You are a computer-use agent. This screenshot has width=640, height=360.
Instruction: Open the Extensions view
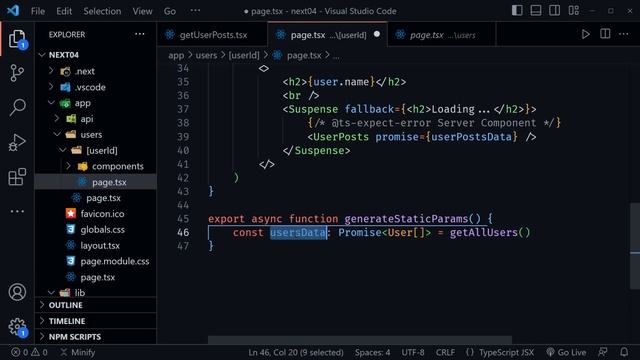coord(17,177)
